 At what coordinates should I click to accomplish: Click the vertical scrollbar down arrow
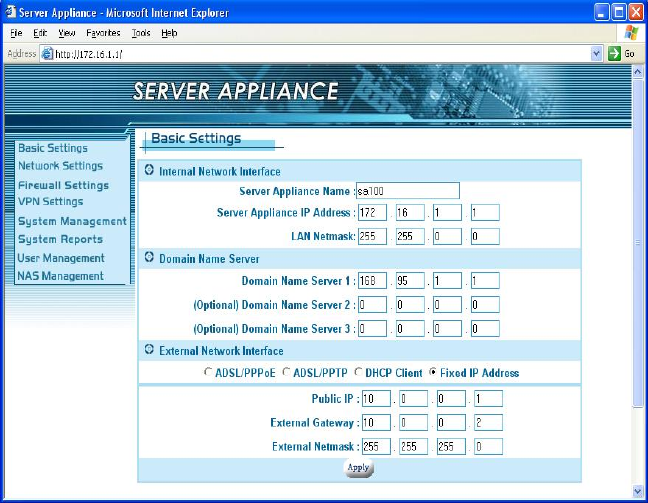[x=640, y=490]
